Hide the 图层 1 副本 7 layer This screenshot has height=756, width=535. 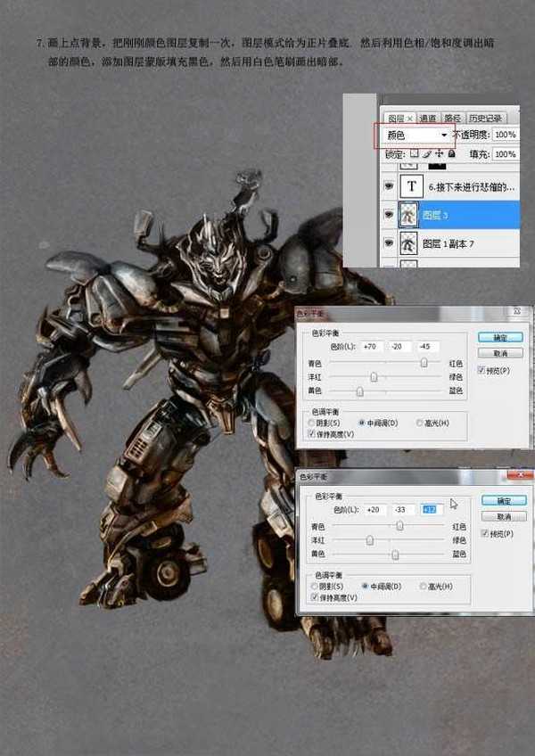tap(387, 243)
